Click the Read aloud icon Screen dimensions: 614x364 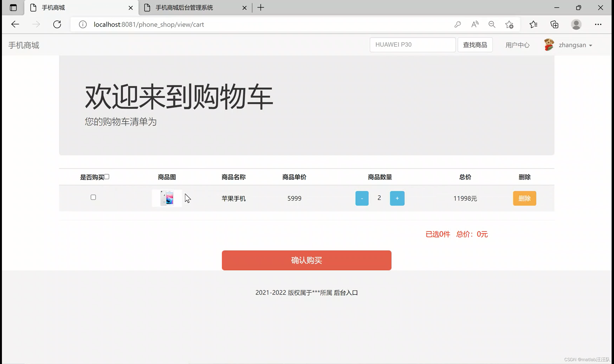(x=475, y=24)
